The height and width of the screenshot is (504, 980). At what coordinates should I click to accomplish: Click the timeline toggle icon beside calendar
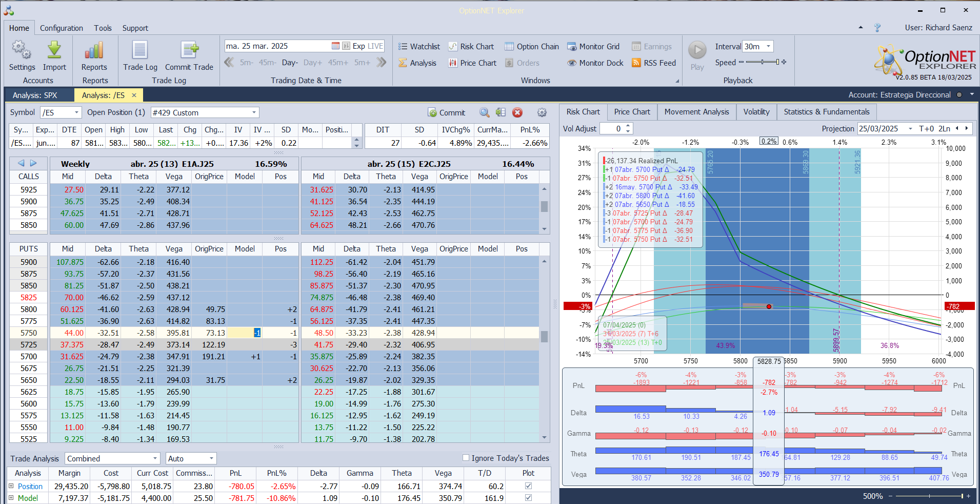click(x=346, y=46)
